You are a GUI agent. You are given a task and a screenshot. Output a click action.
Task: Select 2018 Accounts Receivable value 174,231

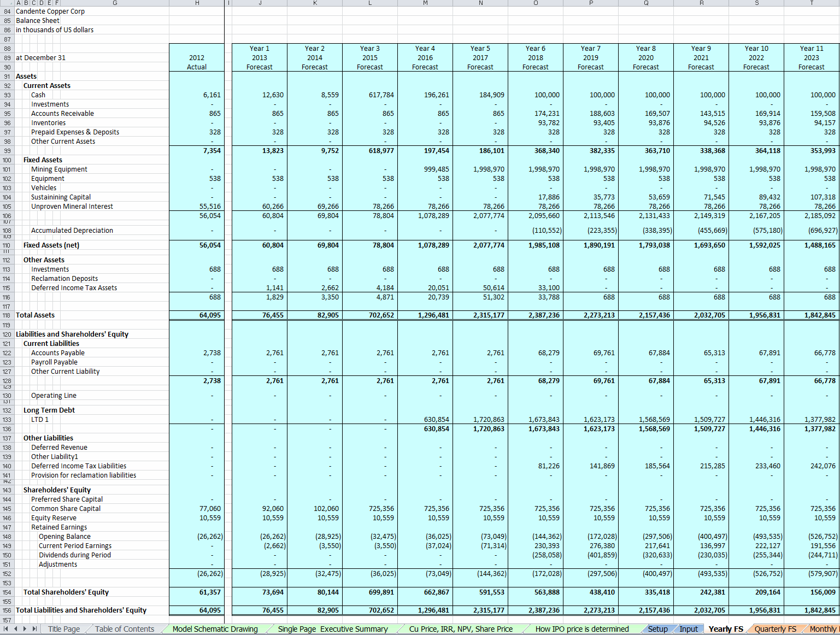pos(536,114)
